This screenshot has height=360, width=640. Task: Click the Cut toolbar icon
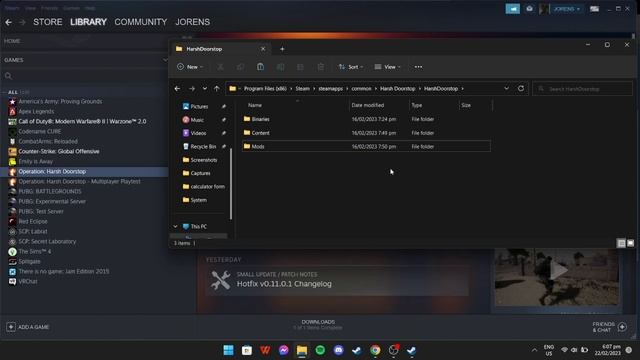(220, 67)
